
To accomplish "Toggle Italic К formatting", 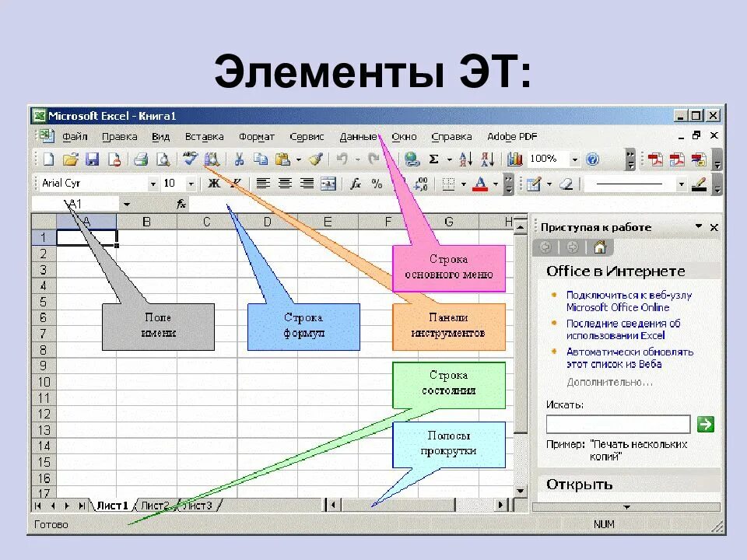I will (x=237, y=184).
